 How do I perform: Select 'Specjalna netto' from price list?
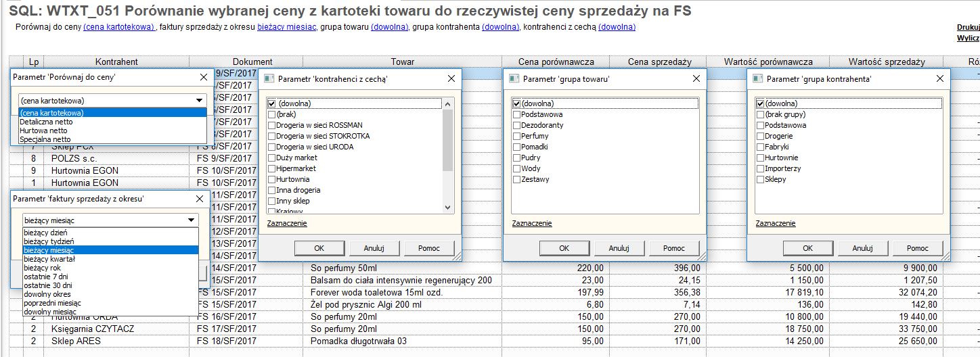pyautogui.click(x=113, y=139)
